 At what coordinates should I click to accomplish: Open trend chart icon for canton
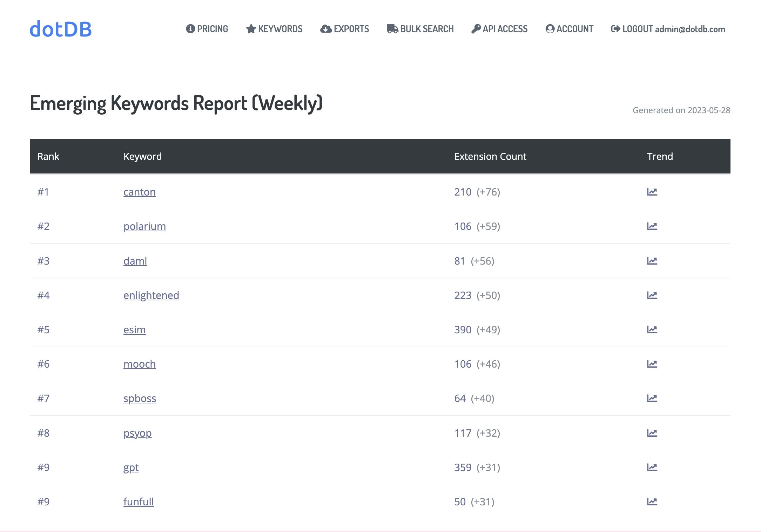tap(652, 192)
